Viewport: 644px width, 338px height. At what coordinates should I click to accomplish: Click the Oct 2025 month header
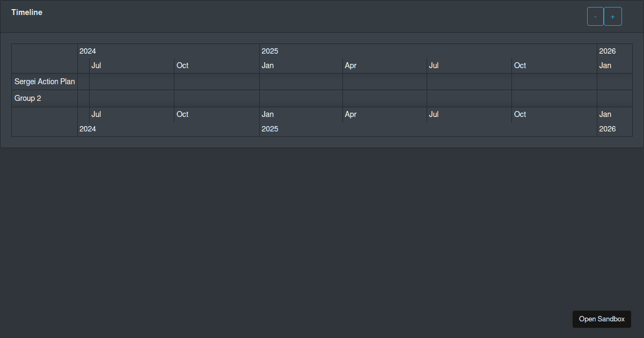click(519, 65)
